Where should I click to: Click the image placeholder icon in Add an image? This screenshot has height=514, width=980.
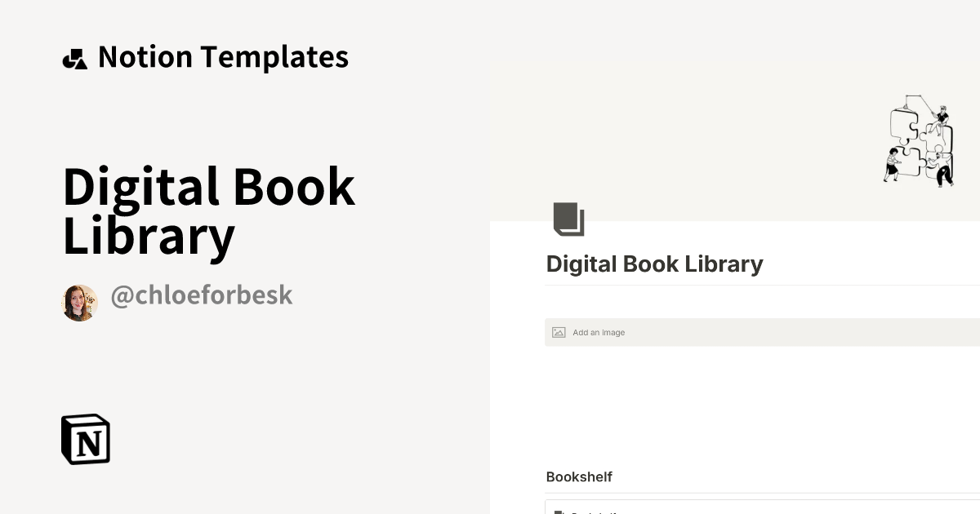559,332
